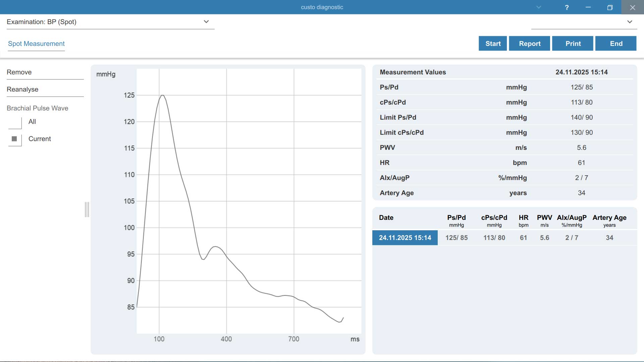This screenshot has height=362, width=644.
Task: Click the HR column header in history table
Action: (523, 221)
